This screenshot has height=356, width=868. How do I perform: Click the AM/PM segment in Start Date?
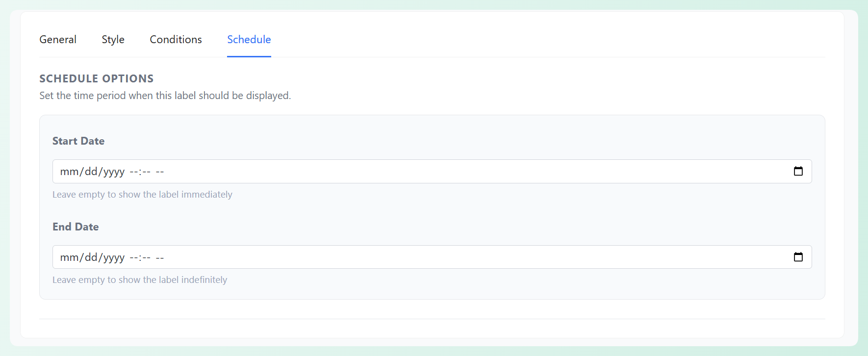[x=159, y=172]
